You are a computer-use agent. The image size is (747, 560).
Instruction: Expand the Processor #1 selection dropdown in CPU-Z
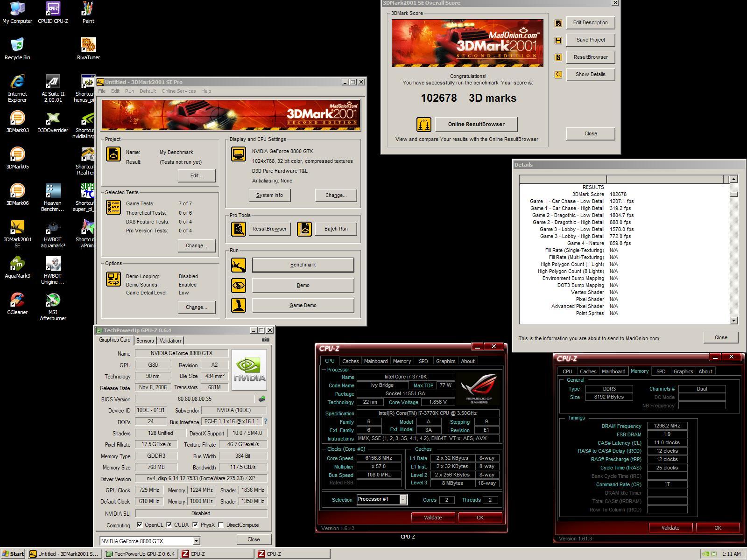pyautogui.click(x=403, y=500)
